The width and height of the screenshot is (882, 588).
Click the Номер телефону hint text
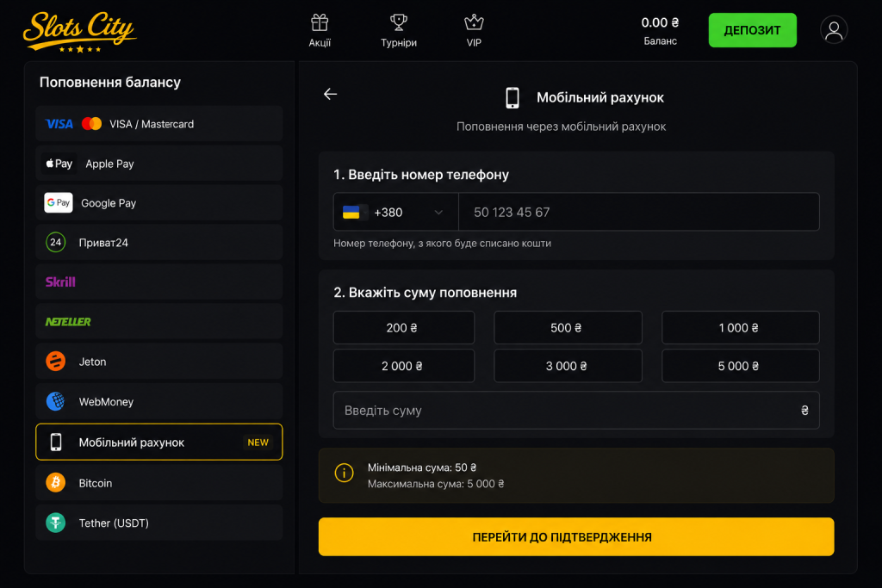coord(442,244)
